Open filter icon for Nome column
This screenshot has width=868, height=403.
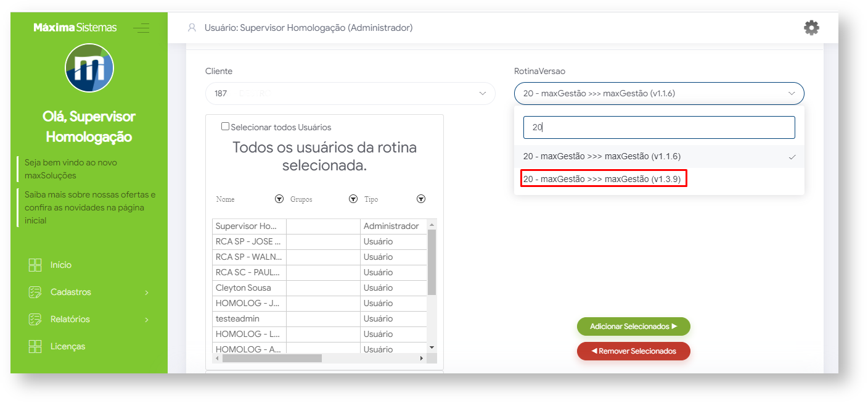tap(279, 199)
